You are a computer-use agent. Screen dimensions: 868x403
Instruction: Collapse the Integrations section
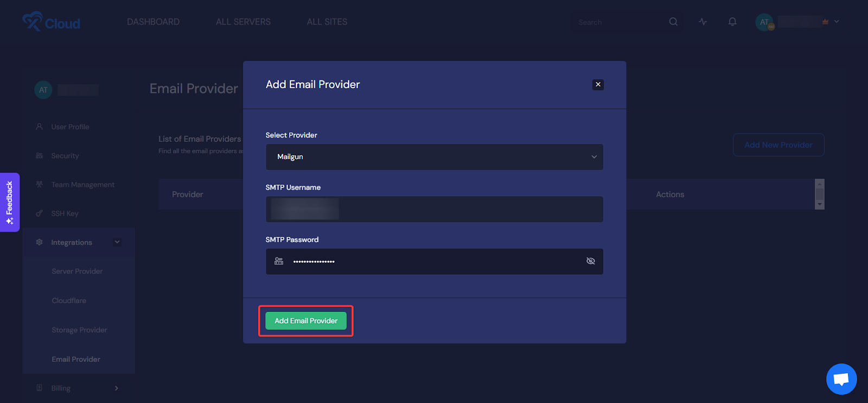tap(117, 242)
